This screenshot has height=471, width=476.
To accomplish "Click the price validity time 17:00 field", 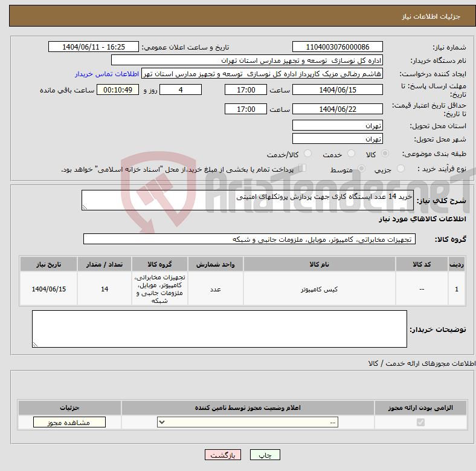I will pos(246,109).
